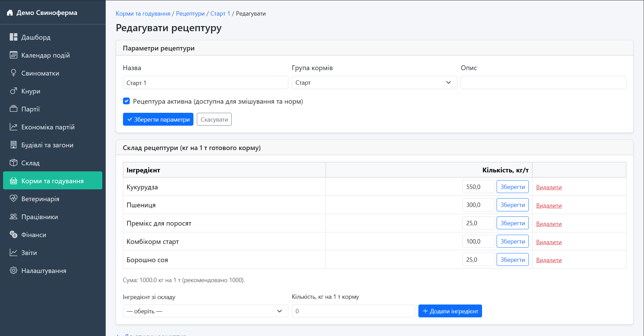Toggle the Рецептура активна checkbox
Image resolution: width=644 pixels, height=336 pixels.
tap(126, 101)
